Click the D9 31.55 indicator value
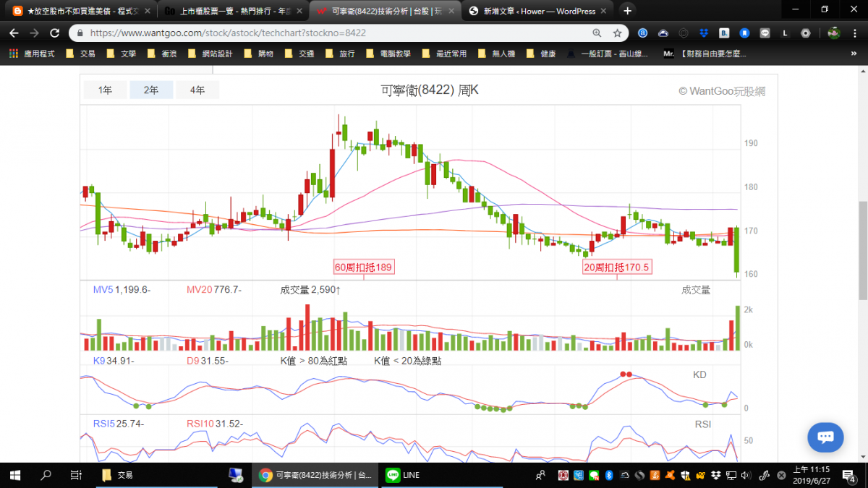The image size is (868, 488). (207, 361)
